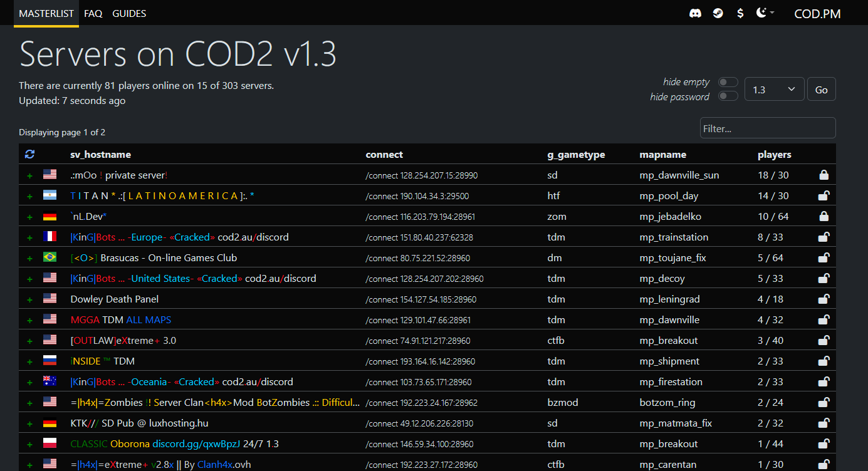Screen dimensions: 868x471
Task: Click the refresh icon in table header
Action: tap(29, 154)
